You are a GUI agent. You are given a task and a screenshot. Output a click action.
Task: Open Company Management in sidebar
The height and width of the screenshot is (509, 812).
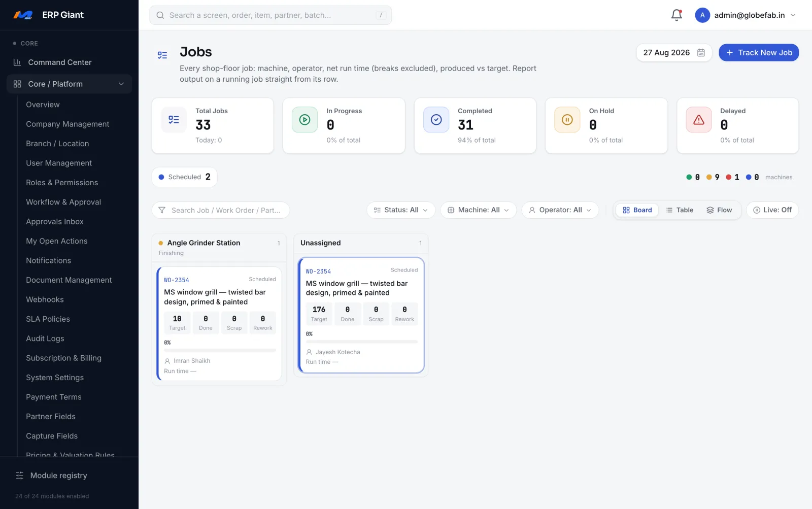pos(67,124)
